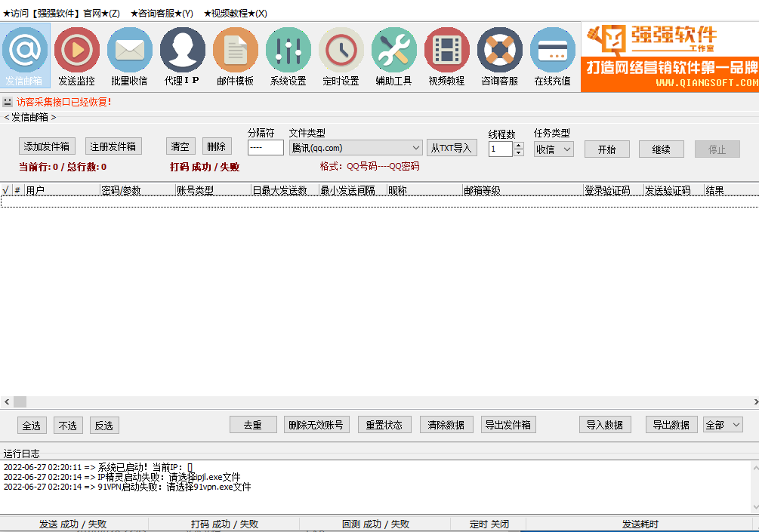Screen dimensions: 759x532
Task: Click the horizontal scrollbar left arrow
Action: (x=6, y=401)
